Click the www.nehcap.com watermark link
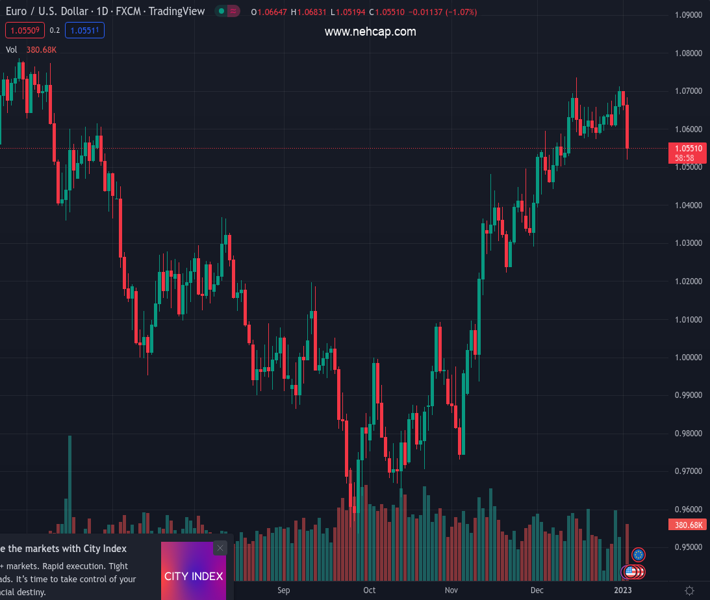The height and width of the screenshot is (600, 710). (370, 32)
